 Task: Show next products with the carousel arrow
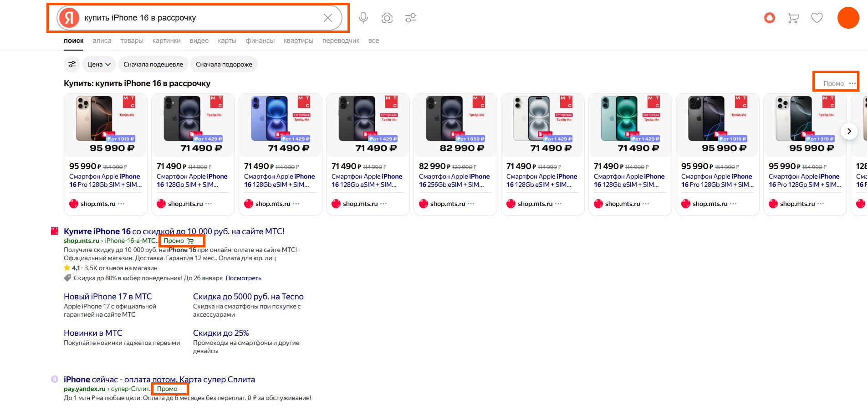tap(849, 131)
